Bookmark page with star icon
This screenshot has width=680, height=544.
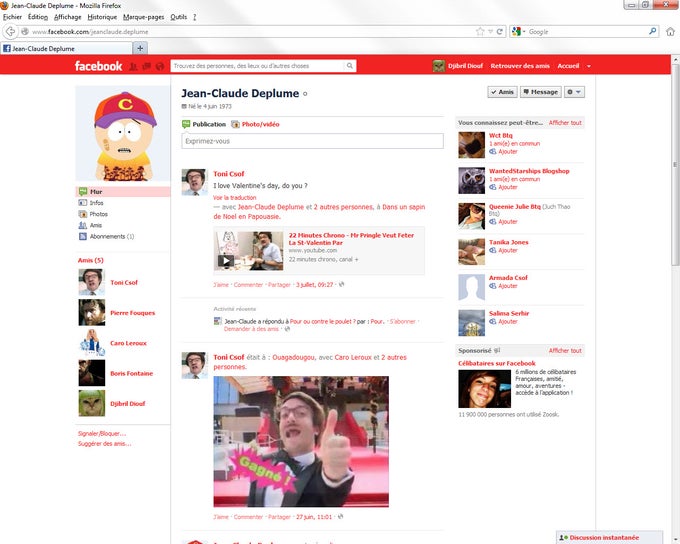click(480, 31)
